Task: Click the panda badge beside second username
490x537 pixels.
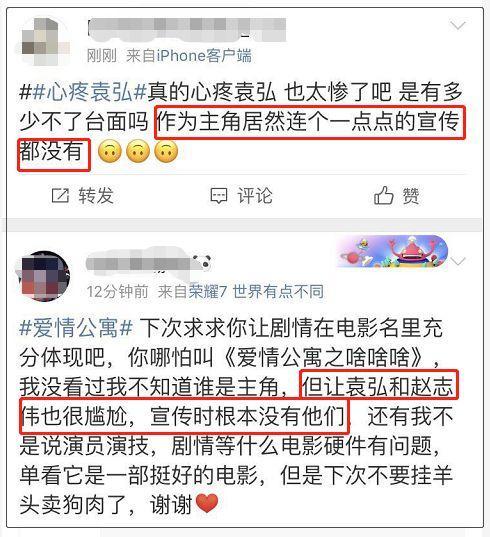Action: 202,262
